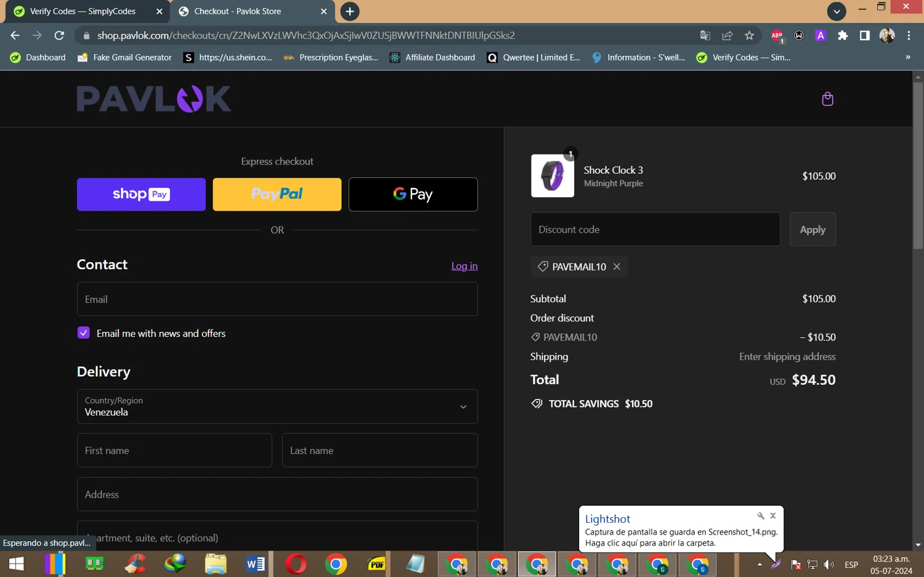The width and height of the screenshot is (924, 577).
Task: Open the Extensions puzzle piece menu
Action: tap(843, 36)
